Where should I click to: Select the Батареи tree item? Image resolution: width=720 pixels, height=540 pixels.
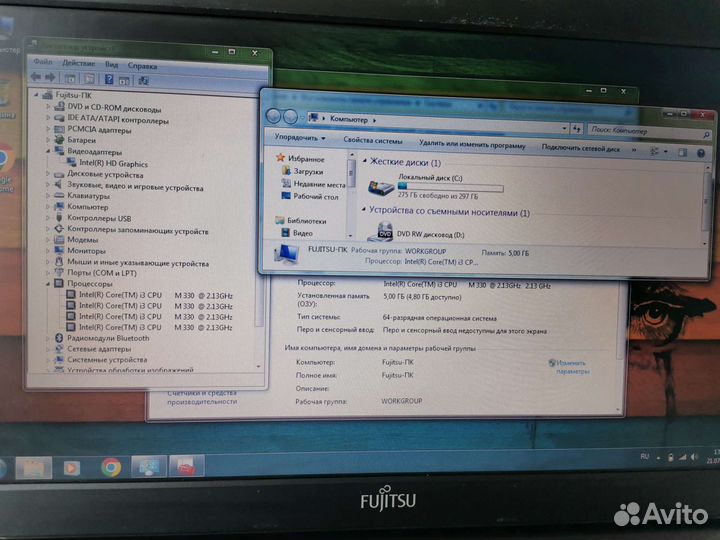pyautogui.click(x=82, y=140)
